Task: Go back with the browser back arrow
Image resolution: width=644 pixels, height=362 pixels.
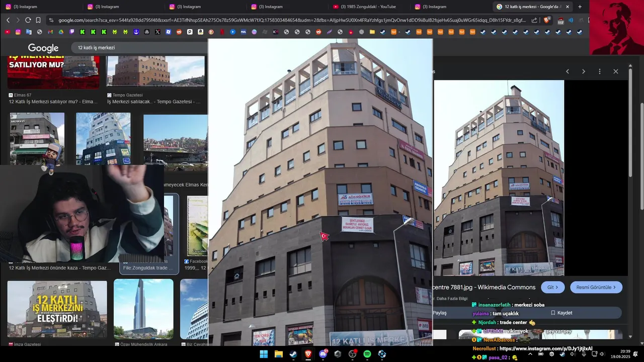Action: (8, 20)
